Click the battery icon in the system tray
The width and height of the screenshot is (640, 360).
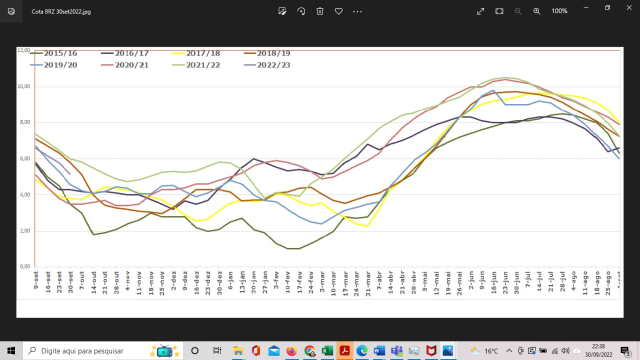543,351
